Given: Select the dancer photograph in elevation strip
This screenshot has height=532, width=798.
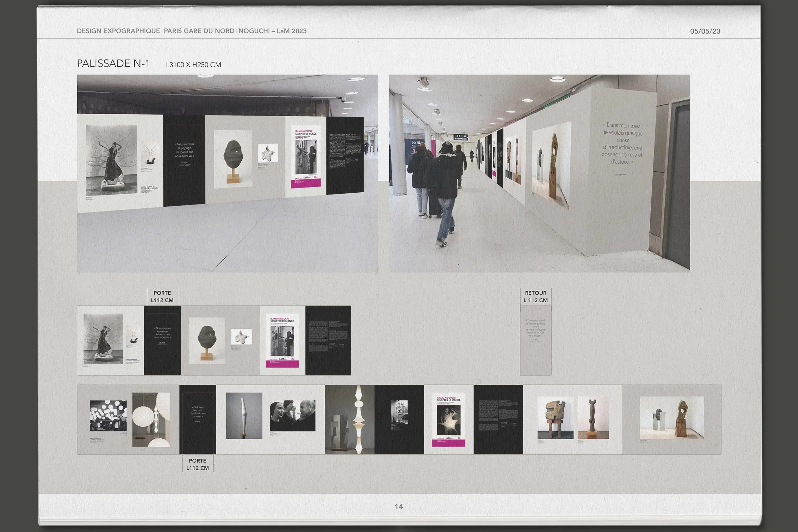Looking at the screenshot, I should pos(103,339).
